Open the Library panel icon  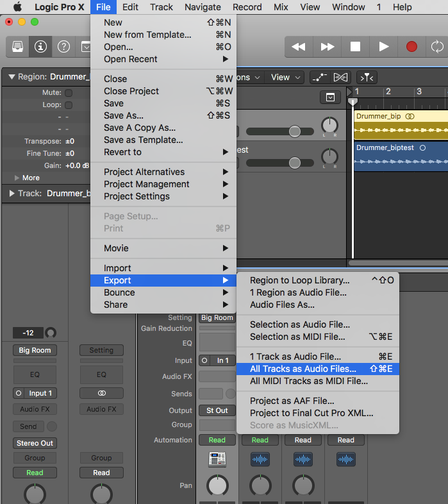pos(18,47)
